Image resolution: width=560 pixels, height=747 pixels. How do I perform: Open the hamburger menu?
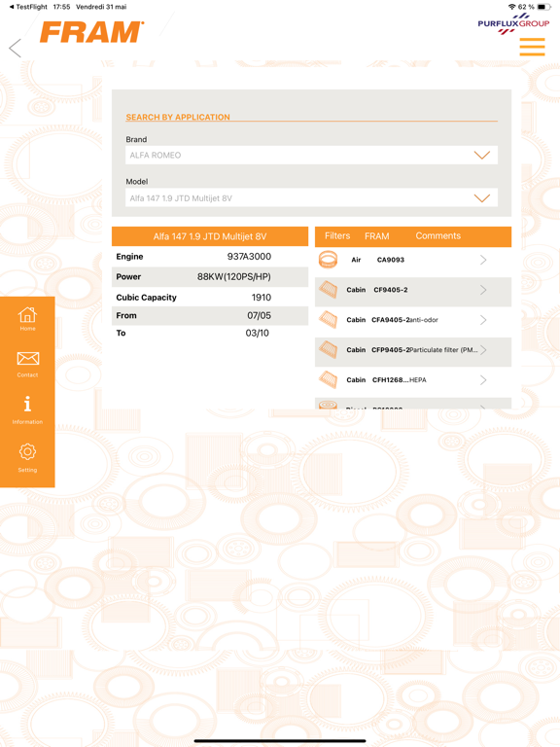click(532, 47)
